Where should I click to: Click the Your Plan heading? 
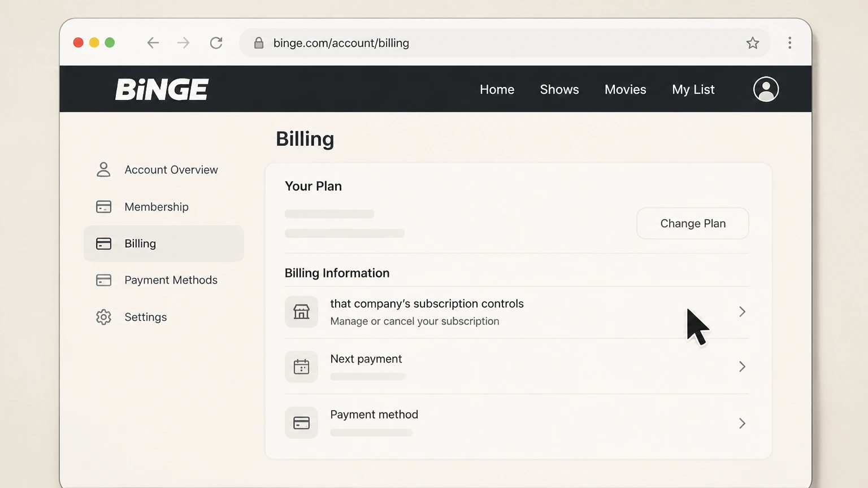[313, 186]
